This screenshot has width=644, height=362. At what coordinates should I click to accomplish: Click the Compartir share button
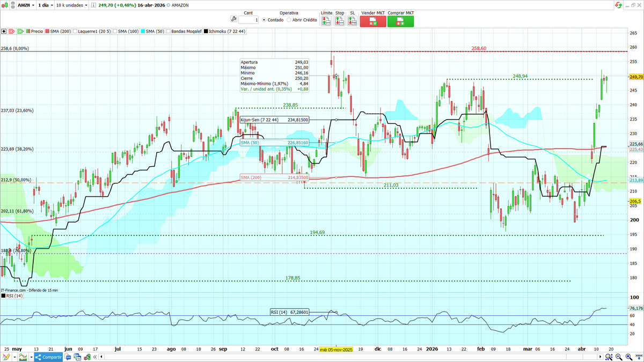coord(49,357)
